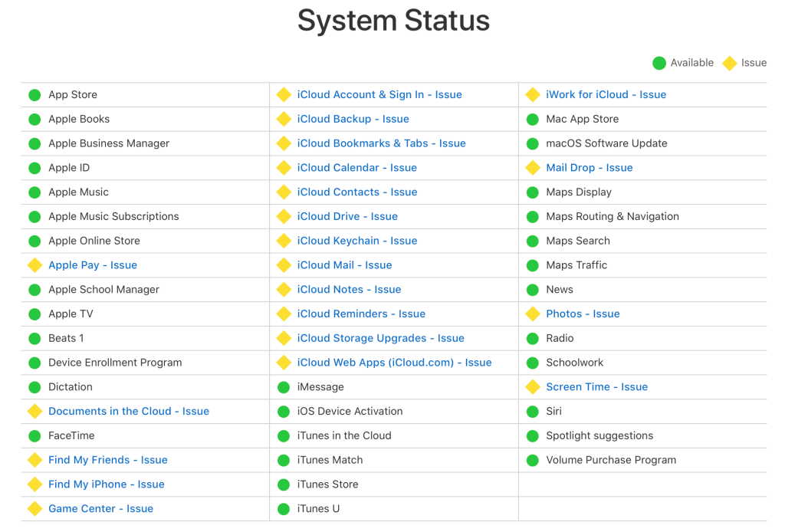Click the green circle beside Siri
The width and height of the screenshot is (785, 532).
[533, 411]
